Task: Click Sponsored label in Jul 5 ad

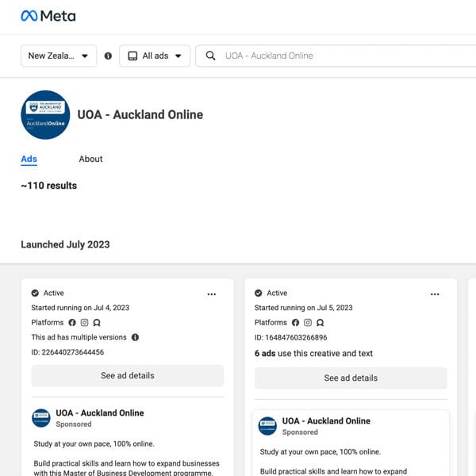Action: coord(300,432)
